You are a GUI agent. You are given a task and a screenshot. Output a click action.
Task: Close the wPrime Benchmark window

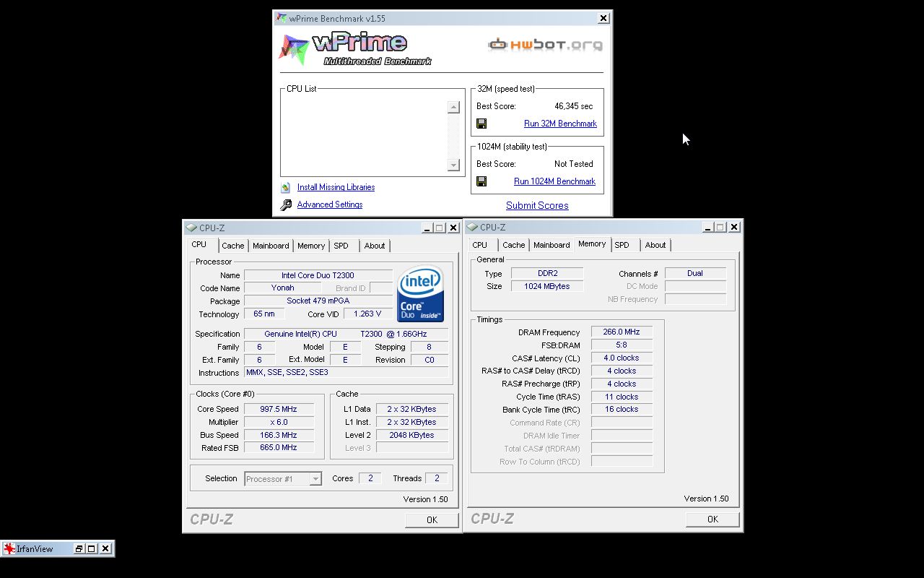(603, 18)
